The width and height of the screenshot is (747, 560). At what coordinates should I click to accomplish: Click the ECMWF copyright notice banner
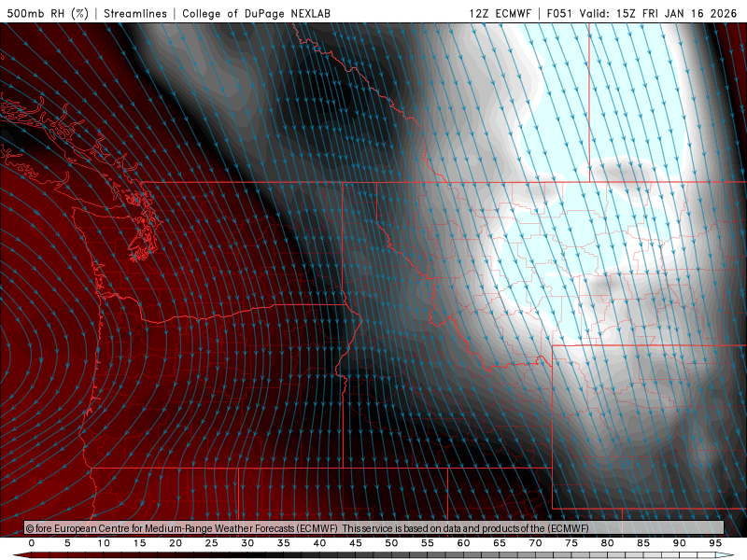pos(374,528)
